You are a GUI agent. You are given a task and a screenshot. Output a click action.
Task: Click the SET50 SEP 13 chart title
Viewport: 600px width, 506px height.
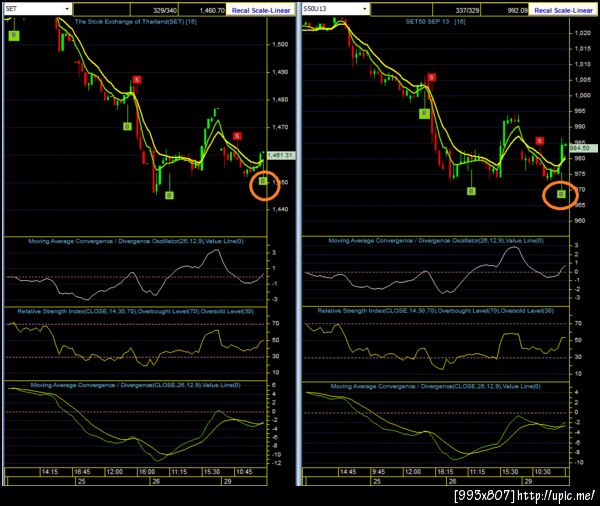435,22
